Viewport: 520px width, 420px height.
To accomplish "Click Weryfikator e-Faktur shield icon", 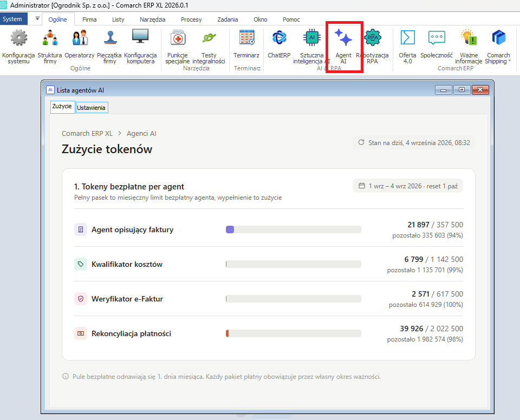I will pyautogui.click(x=81, y=299).
